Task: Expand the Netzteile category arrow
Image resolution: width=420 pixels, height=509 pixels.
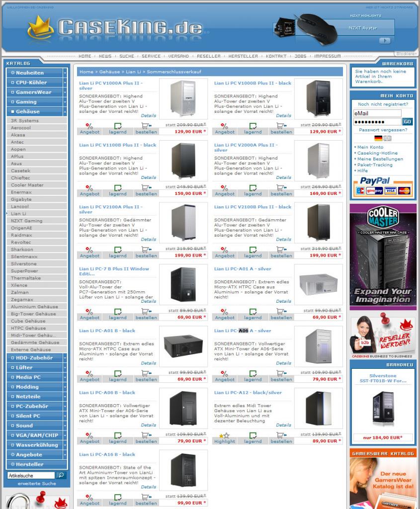Action: [65, 397]
